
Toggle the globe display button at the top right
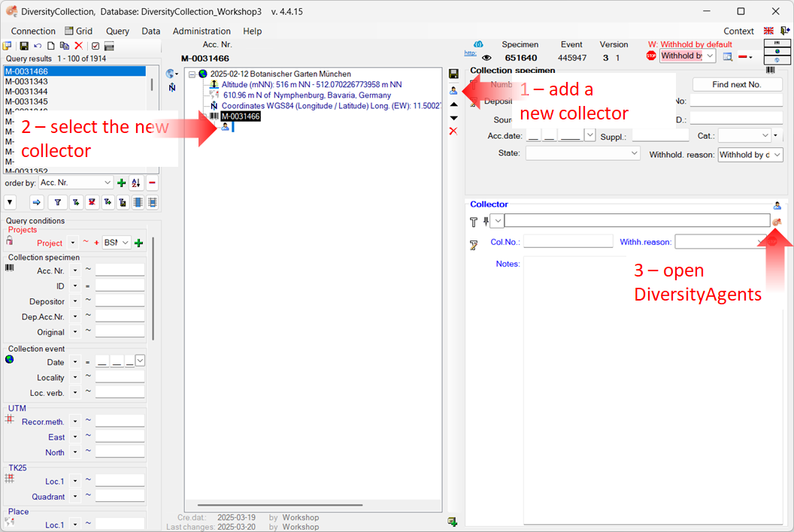pyautogui.click(x=777, y=51)
